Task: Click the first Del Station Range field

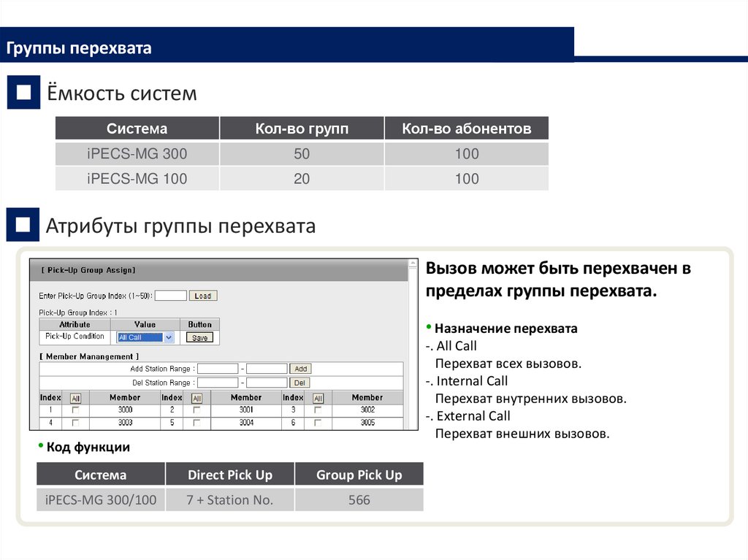Action: [218, 383]
